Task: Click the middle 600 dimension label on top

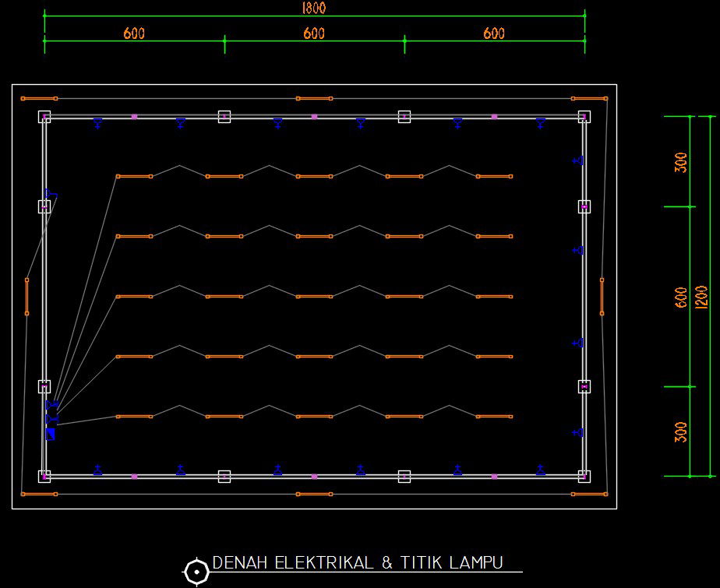Action: pos(314,33)
